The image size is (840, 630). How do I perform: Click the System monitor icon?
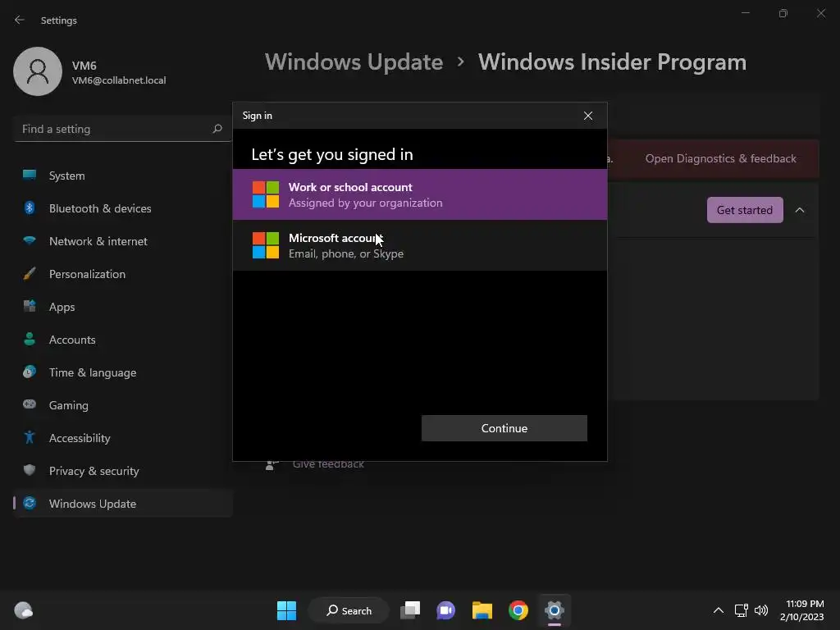[x=30, y=175]
